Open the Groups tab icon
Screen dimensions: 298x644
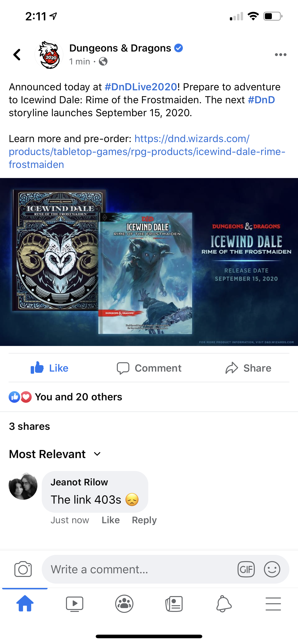tap(124, 604)
